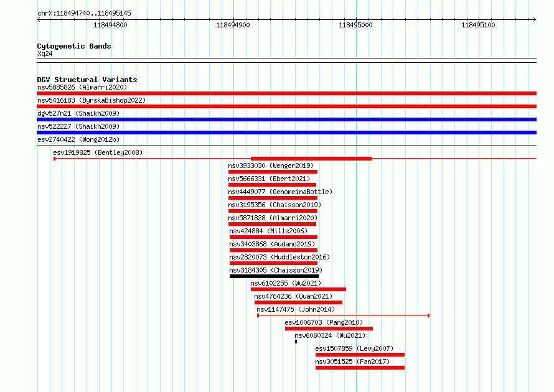Click the small blue marker of nsv6060324

tap(296, 342)
